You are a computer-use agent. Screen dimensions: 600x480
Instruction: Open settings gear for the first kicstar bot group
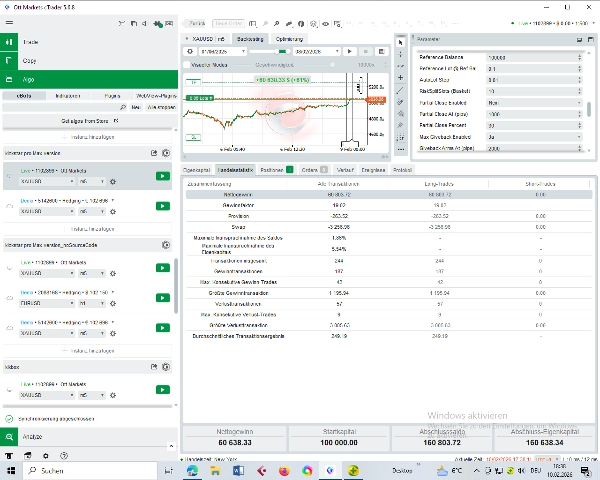pos(166,153)
